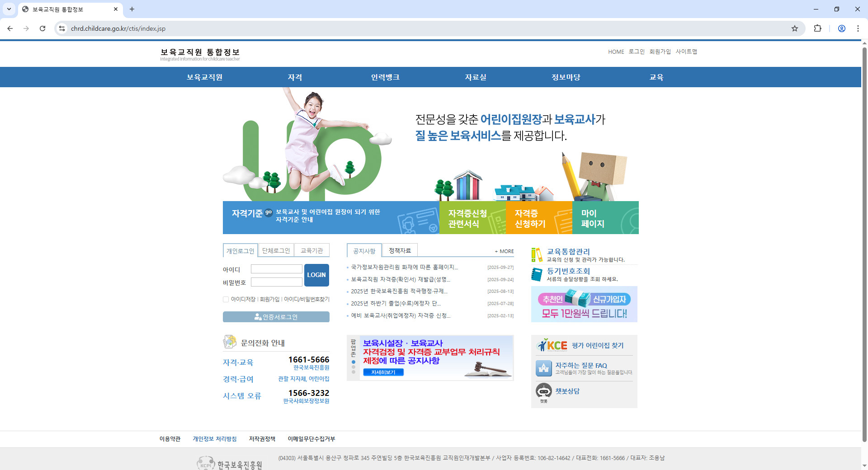This screenshot has width=868, height=470.
Task: Click the browser address bar URL
Action: pyautogui.click(x=118, y=28)
